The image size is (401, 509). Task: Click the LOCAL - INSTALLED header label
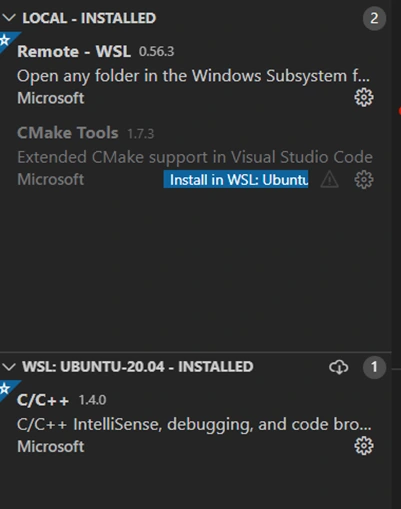click(x=89, y=18)
